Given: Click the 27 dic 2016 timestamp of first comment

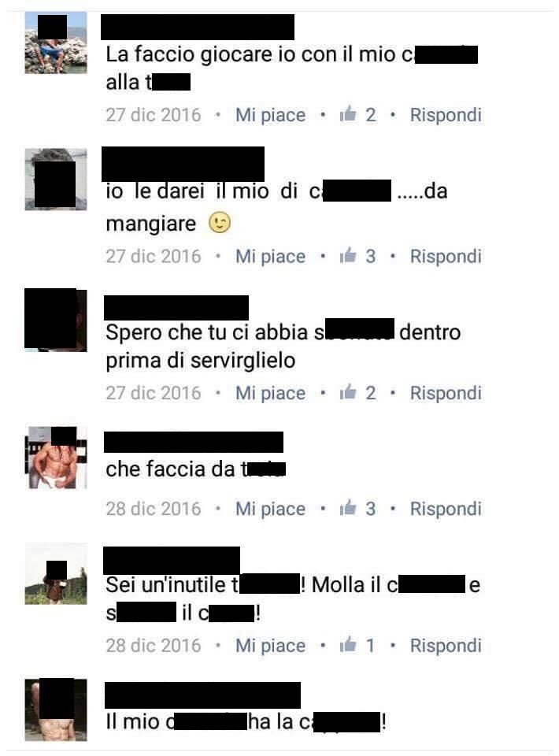Looking at the screenshot, I should 154,115.
